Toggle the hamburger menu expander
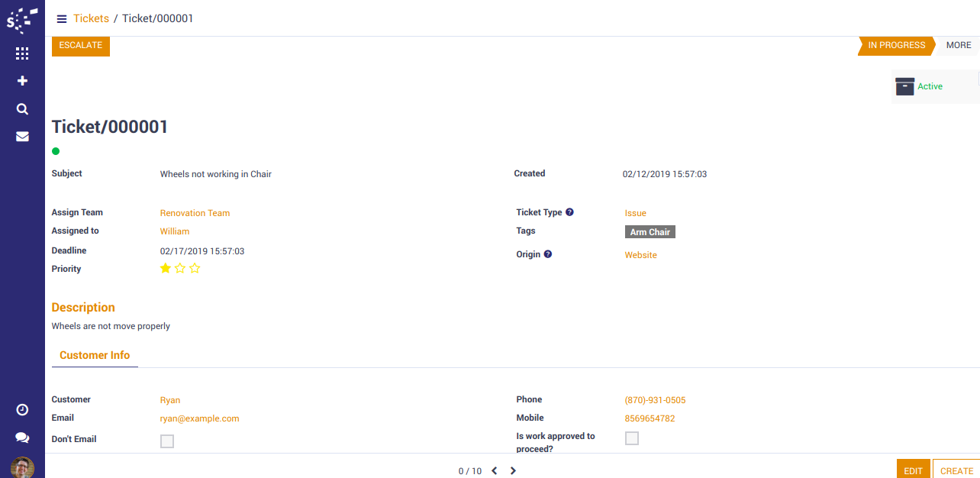980x478 pixels. [x=62, y=18]
